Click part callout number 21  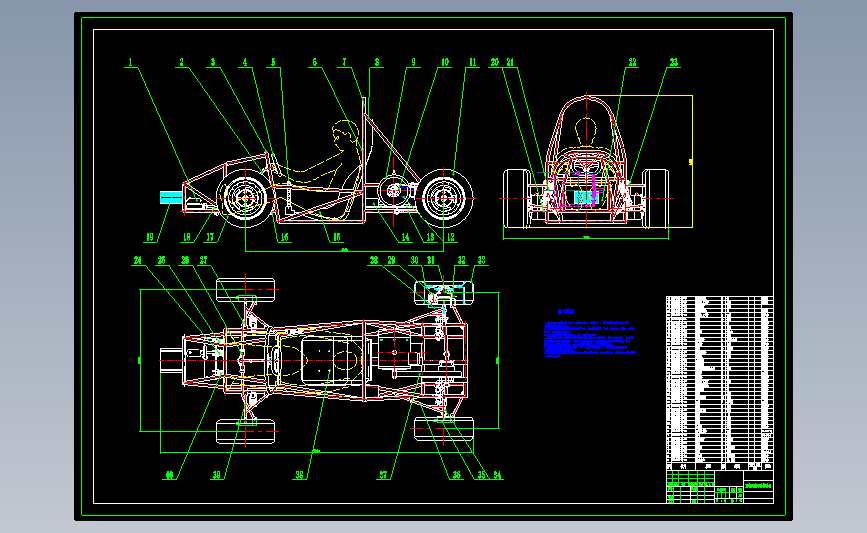click(x=510, y=62)
